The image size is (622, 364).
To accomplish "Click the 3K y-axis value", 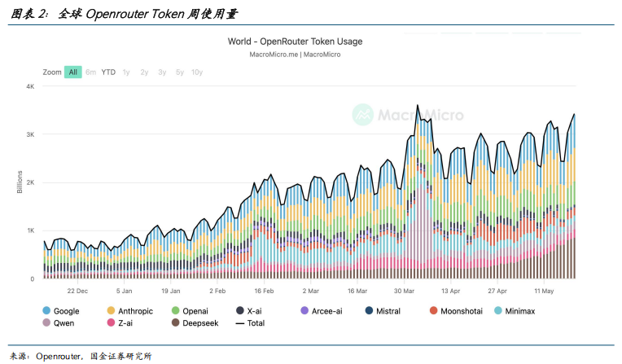I will point(30,134).
